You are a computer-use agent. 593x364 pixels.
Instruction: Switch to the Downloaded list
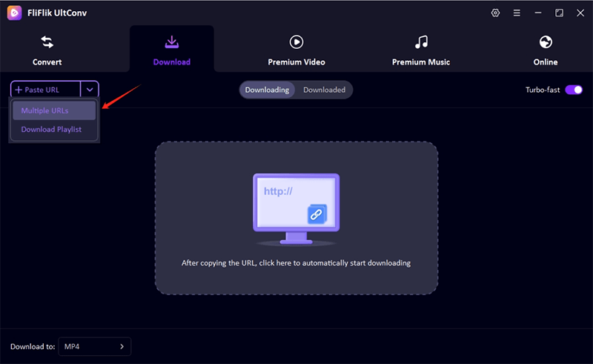324,90
